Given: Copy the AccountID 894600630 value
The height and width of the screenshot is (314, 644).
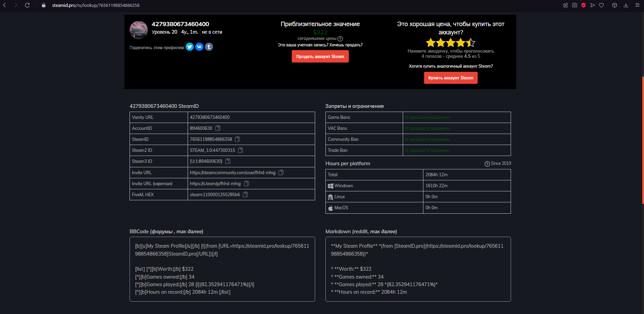Looking at the screenshot, I should coord(218,128).
